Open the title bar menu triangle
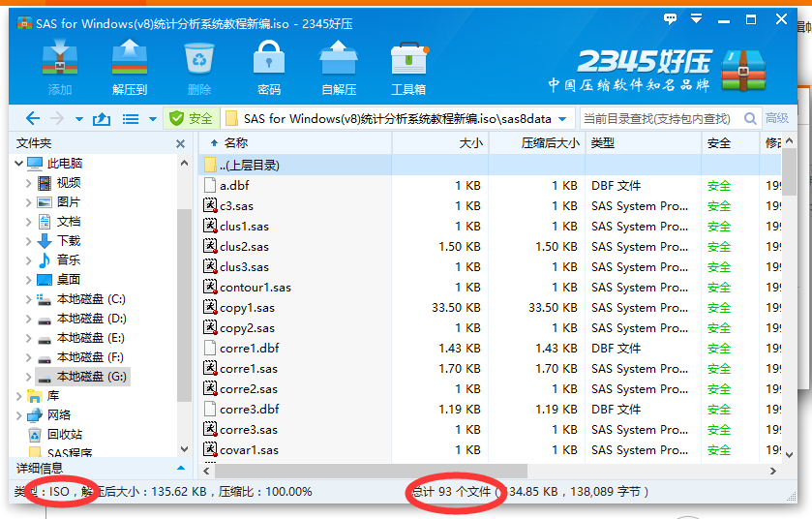The width and height of the screenshot is (812, 519). tap(697, 19)
